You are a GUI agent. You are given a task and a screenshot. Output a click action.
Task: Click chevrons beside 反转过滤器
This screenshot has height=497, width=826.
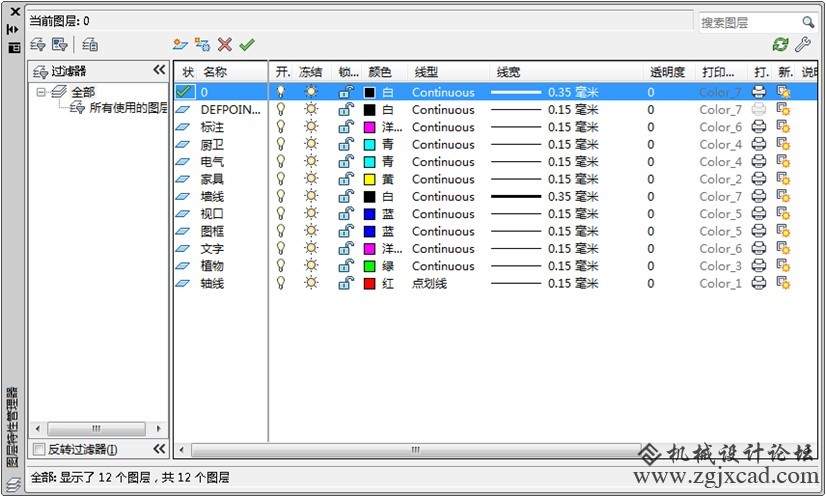tap(159, 449)
